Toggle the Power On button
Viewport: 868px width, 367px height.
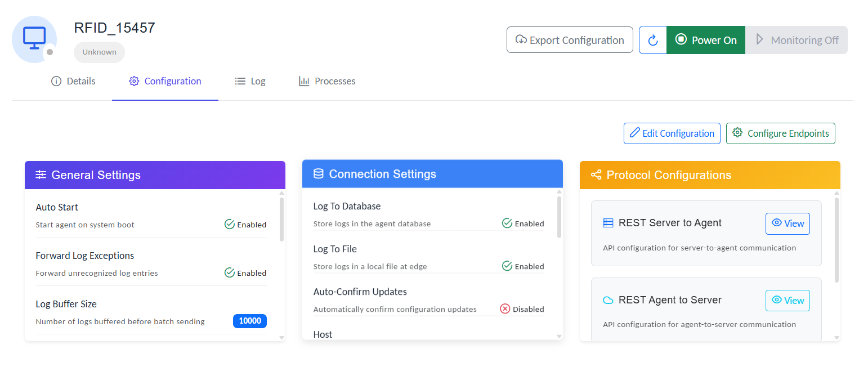tap(706, 40)
